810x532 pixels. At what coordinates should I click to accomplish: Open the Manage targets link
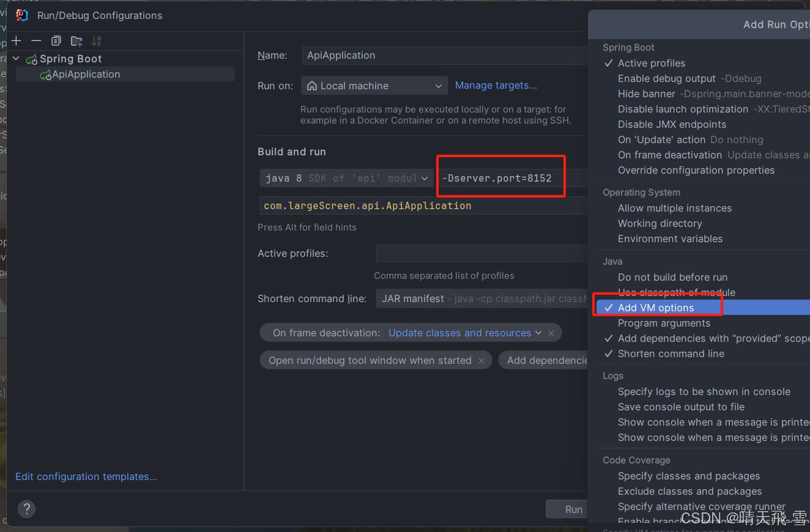[496, 86]
